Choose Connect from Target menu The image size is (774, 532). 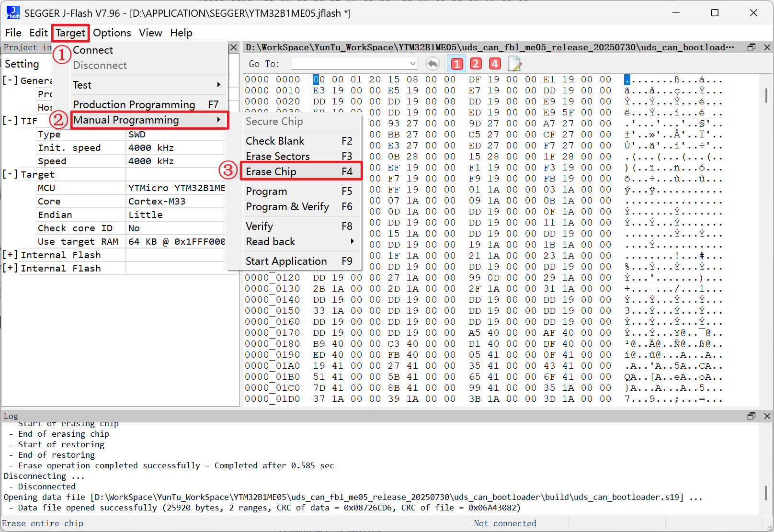click(149, 50)
